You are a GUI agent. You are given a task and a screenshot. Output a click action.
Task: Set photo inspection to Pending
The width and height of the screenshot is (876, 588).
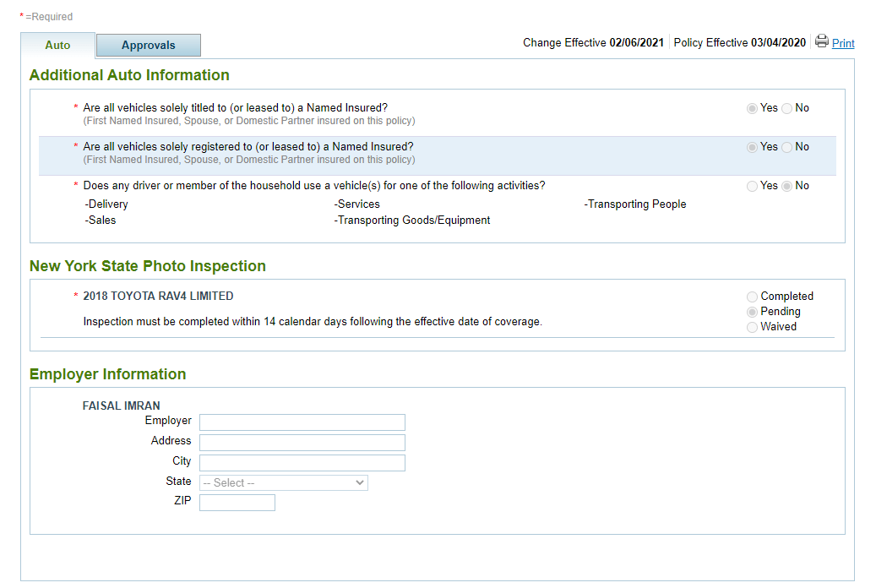[752, 312]
